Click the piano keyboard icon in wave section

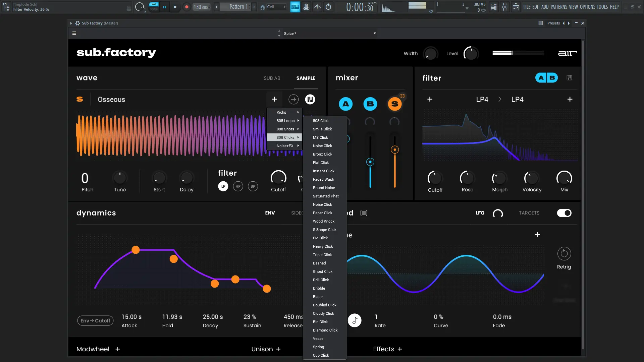click(310, 99)
